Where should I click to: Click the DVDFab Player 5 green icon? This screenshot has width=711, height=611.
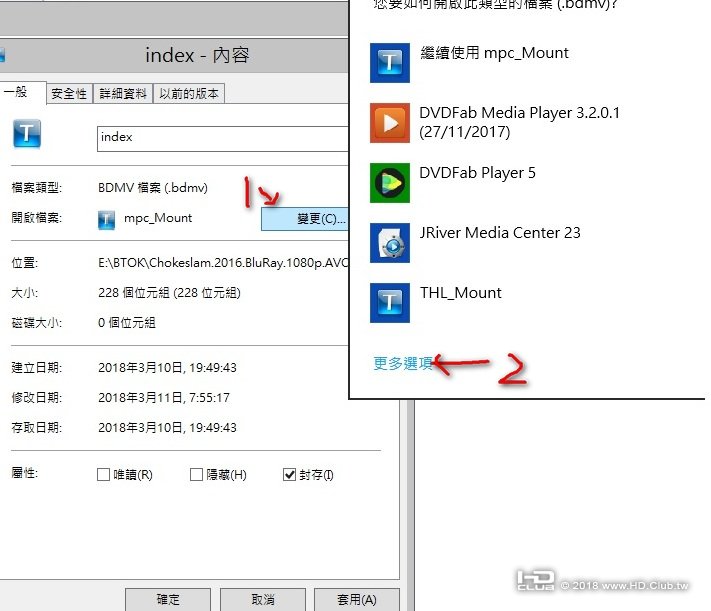tap(390, 183)
